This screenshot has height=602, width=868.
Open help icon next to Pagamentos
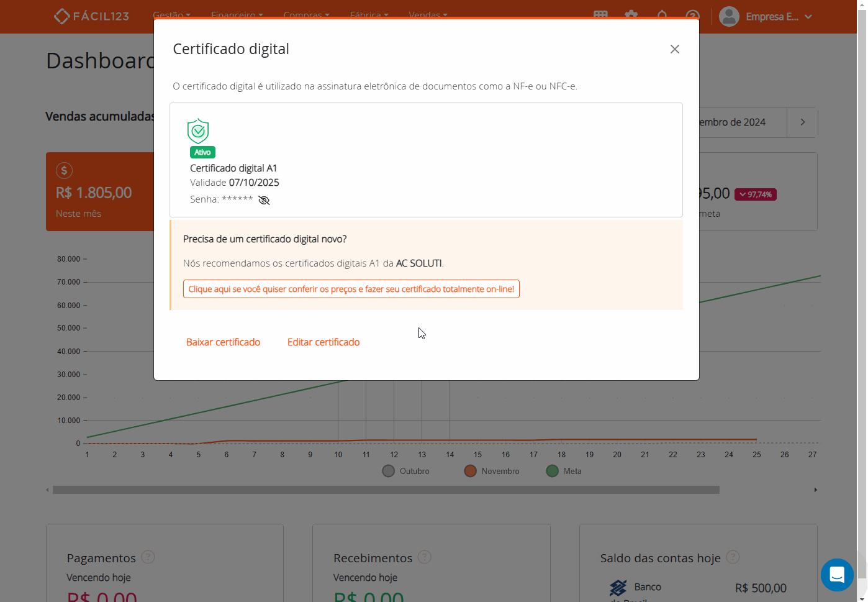pyautogui.click(x=148, y=557)
